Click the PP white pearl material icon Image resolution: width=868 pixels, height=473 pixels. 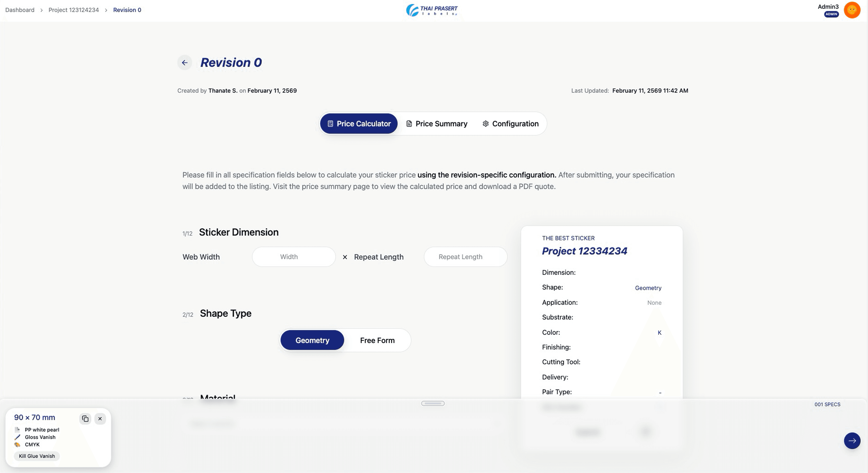click(x=17, y=430)
